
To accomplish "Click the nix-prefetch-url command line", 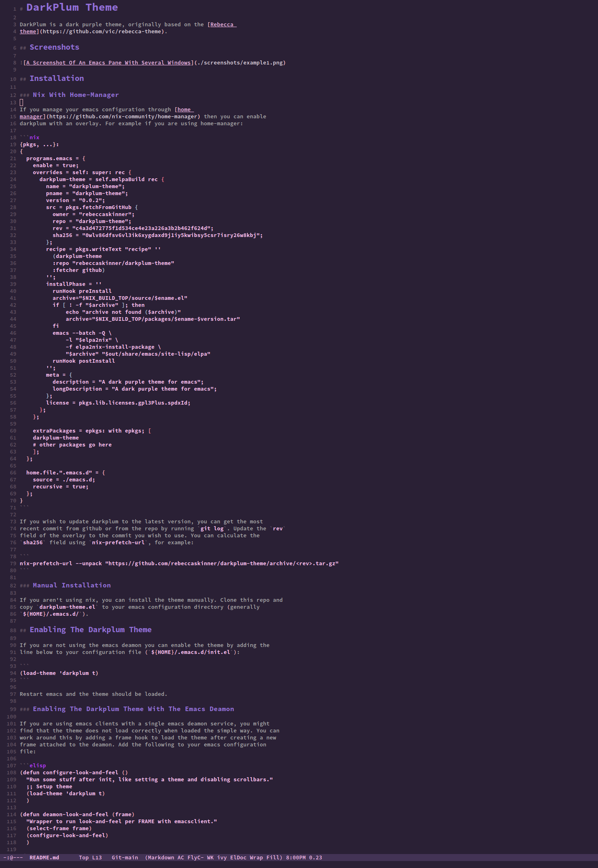I will (179, 564).
